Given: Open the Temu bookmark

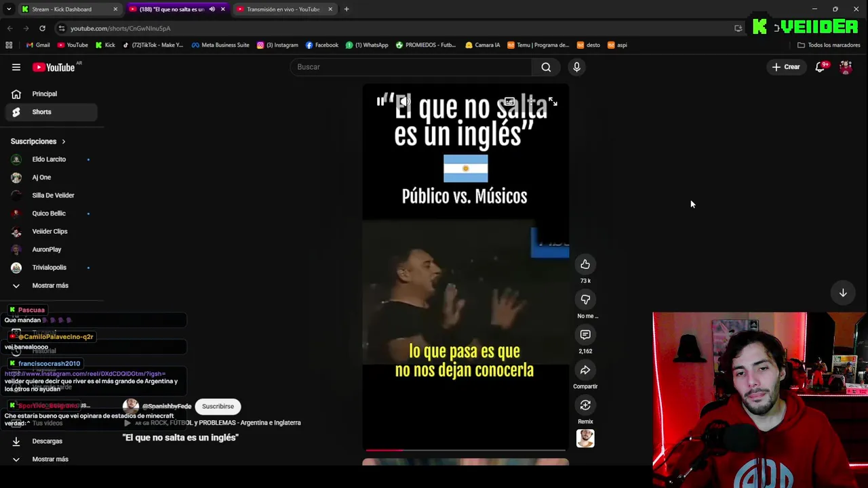Looking at the screenshot, I should tap(538, 45).
